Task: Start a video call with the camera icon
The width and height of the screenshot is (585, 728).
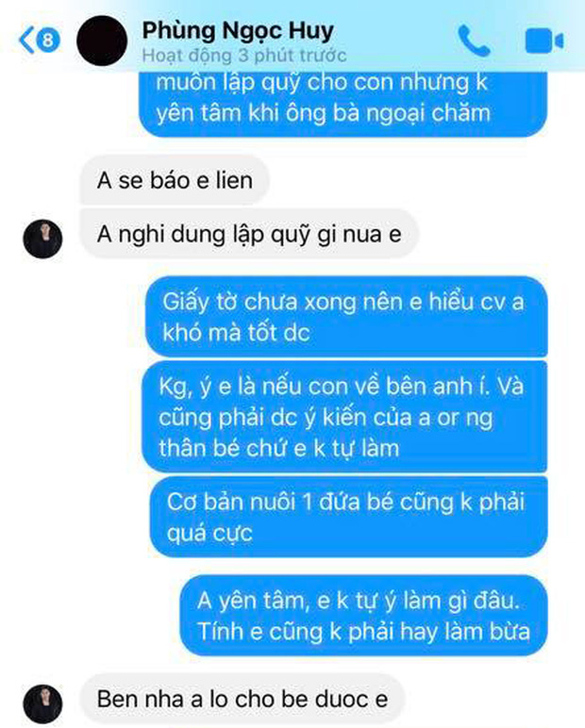Action: (x=544, y=41)
